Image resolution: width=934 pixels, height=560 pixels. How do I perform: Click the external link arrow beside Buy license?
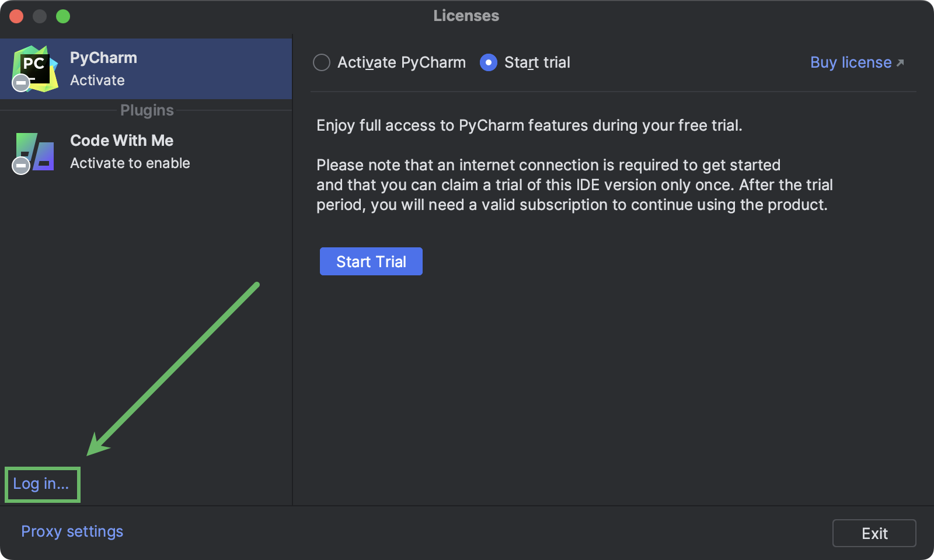[x=900, y=61]
